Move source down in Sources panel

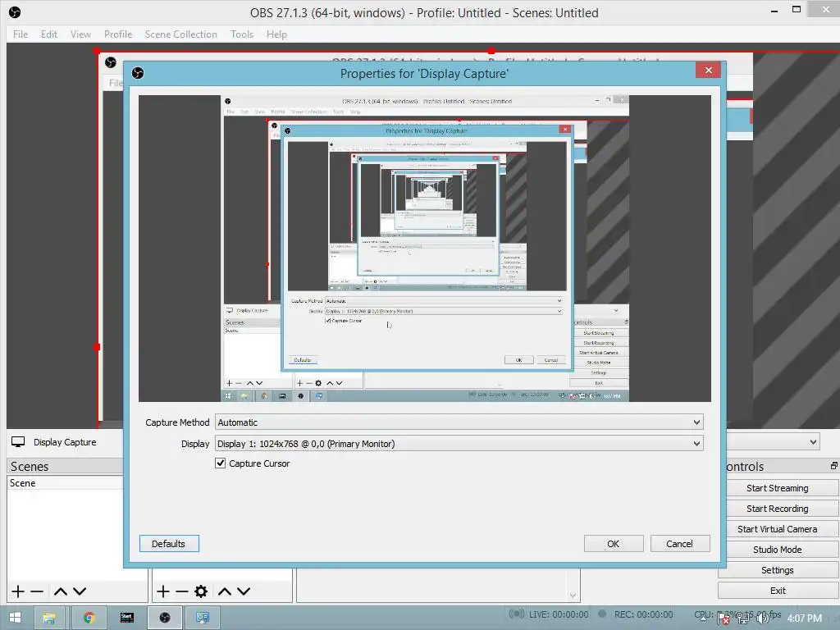click(x=244, y=591)
